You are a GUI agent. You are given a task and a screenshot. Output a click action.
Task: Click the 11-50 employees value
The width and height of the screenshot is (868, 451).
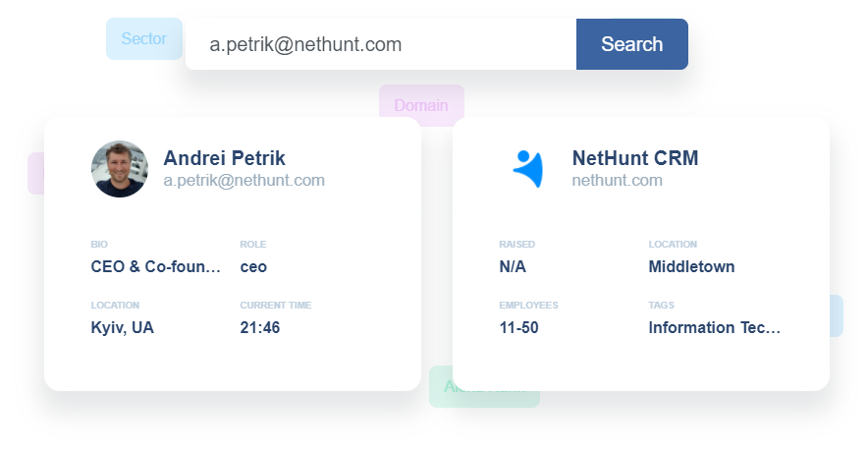coord(518,328)
